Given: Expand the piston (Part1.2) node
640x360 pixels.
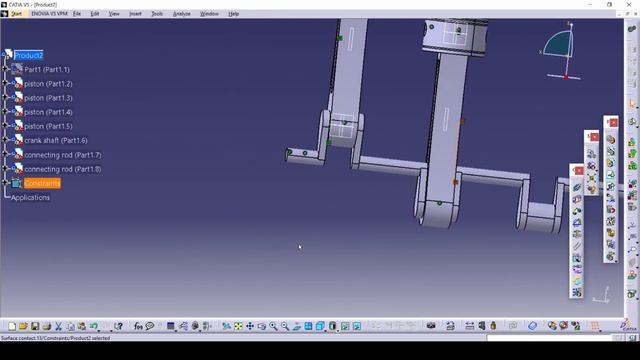Looking at the screenshot, I should [5, 83].
